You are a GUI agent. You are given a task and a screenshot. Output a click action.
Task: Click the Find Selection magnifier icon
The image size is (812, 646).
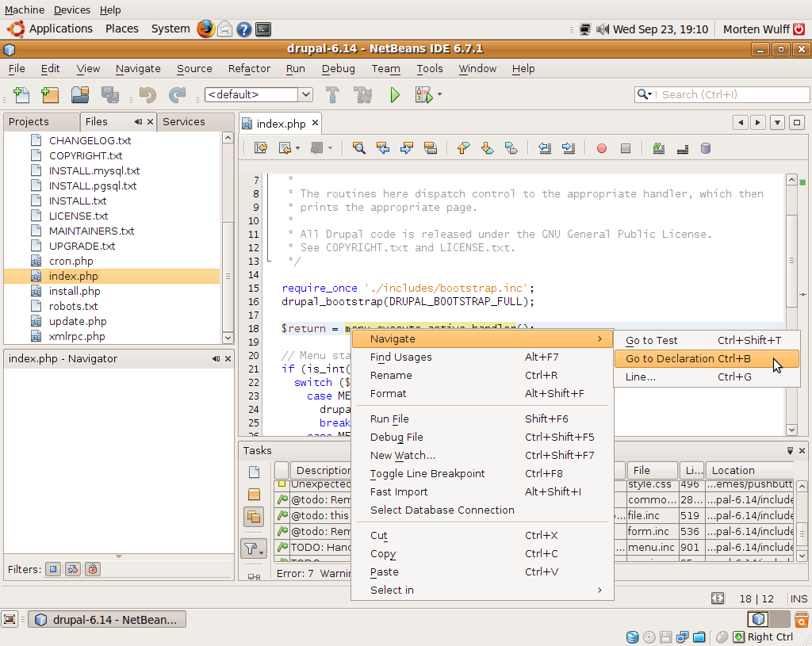tap(358, 148)
